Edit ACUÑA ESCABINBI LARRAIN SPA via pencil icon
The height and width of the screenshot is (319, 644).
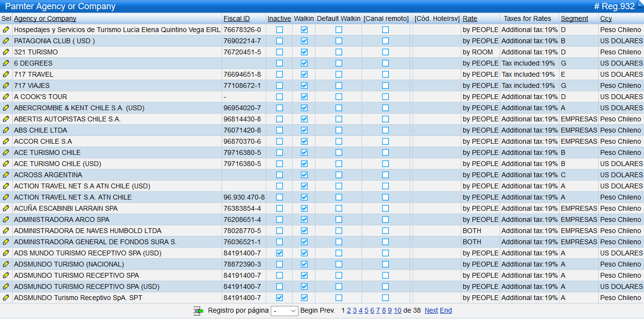(x=6, y=208)
